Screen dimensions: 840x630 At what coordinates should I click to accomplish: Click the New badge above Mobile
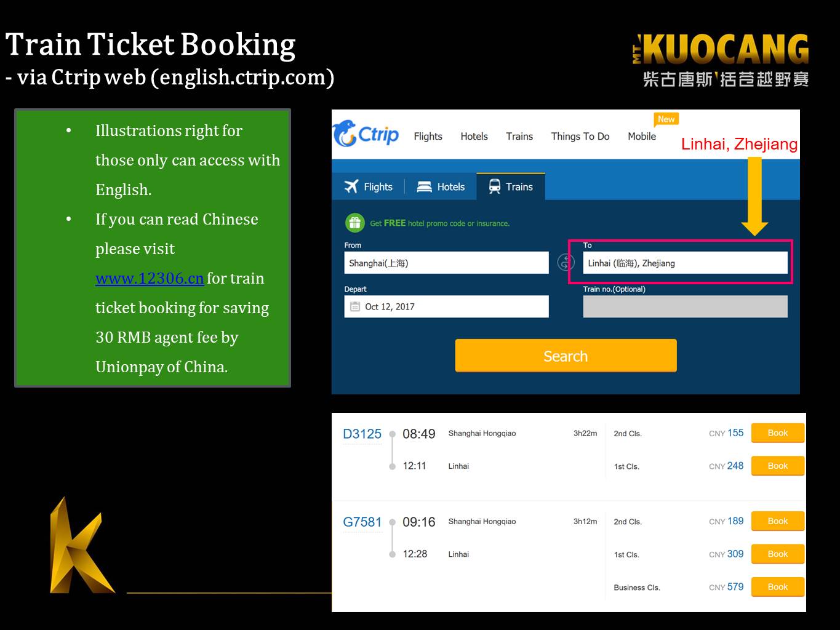(666, 119)
